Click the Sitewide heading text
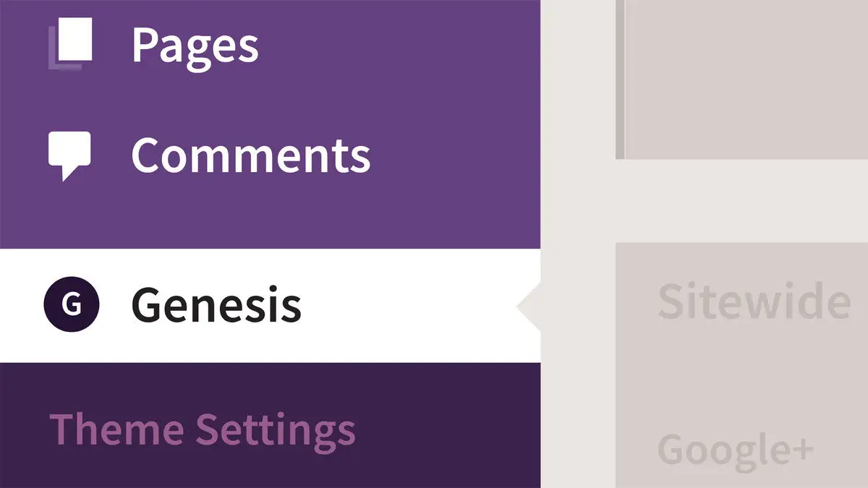The height and width of the screenshot is (488, 868). click(x=753, y=301)
